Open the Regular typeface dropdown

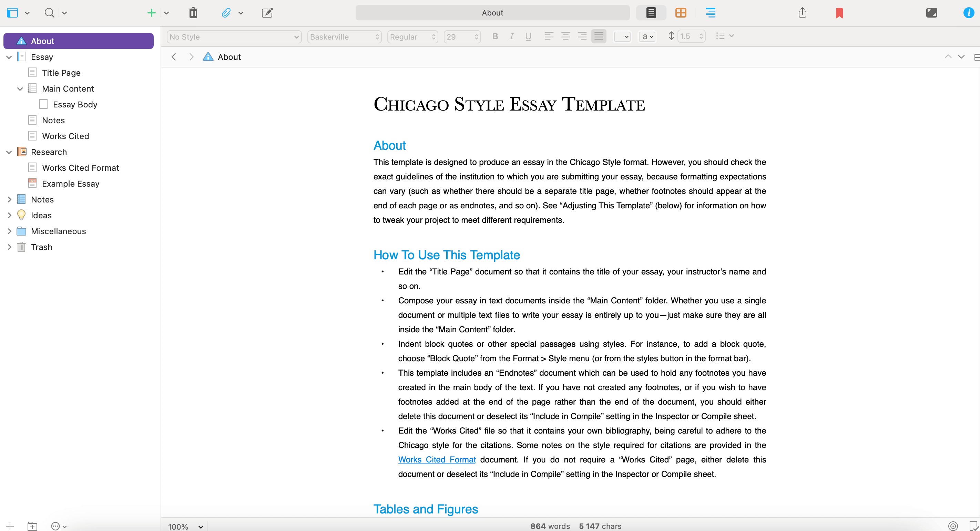click(412, 37)
